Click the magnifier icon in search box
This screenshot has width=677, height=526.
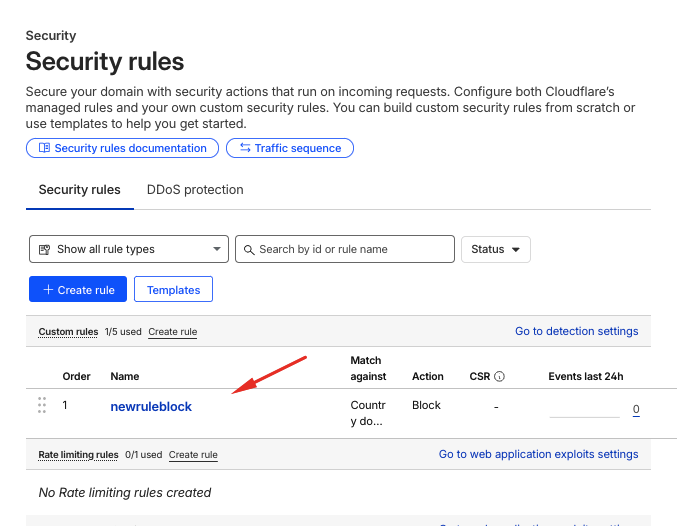tap(249, 250)
